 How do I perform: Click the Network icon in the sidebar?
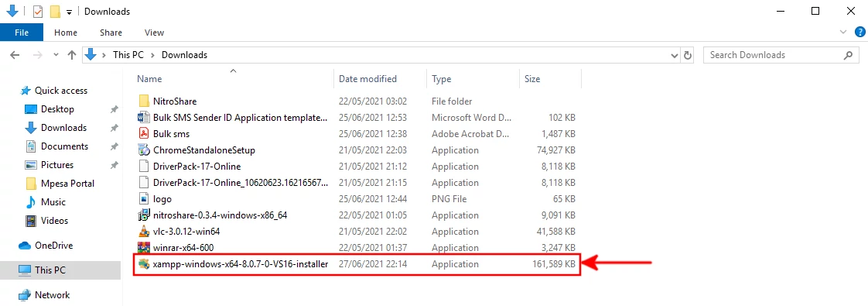click(x=24, y=295)
